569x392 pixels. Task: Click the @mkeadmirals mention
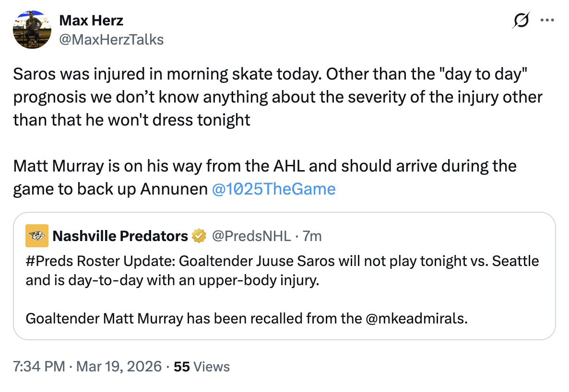point(416,319)
